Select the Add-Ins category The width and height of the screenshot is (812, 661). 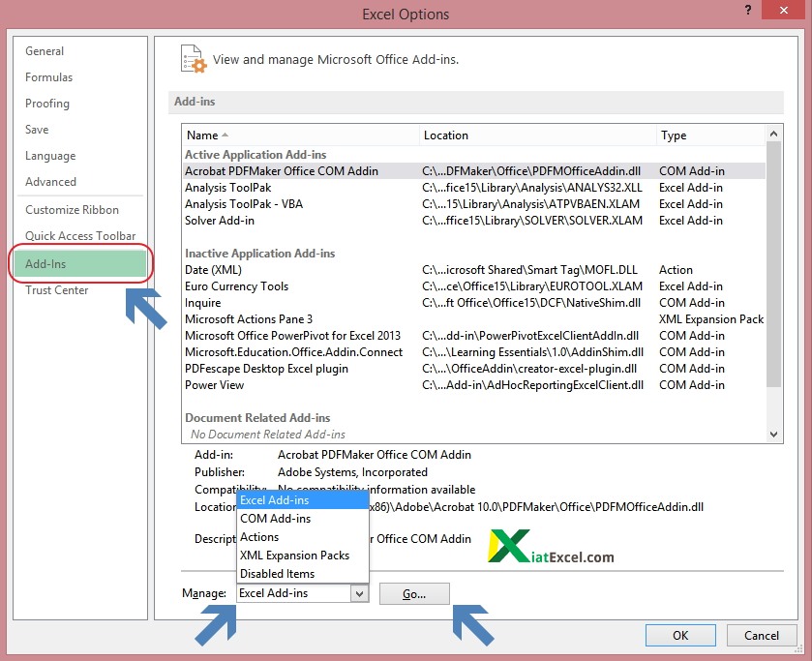point(79,263)
